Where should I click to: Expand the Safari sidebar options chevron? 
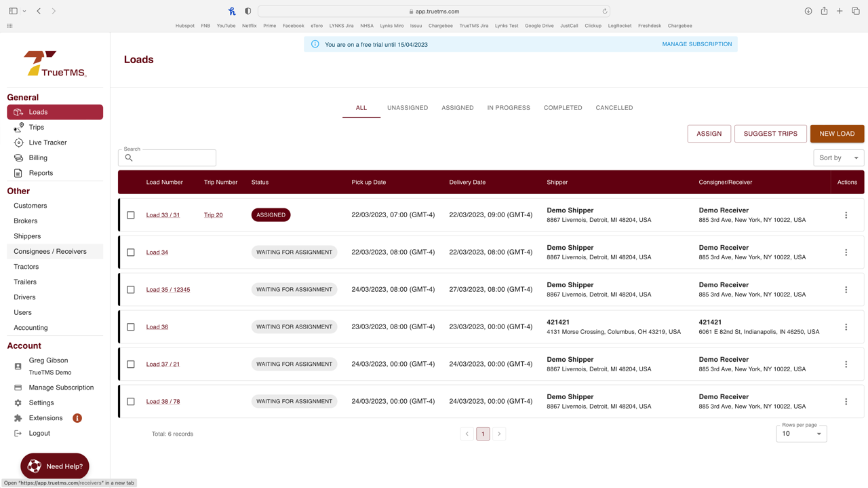[24, 12]
